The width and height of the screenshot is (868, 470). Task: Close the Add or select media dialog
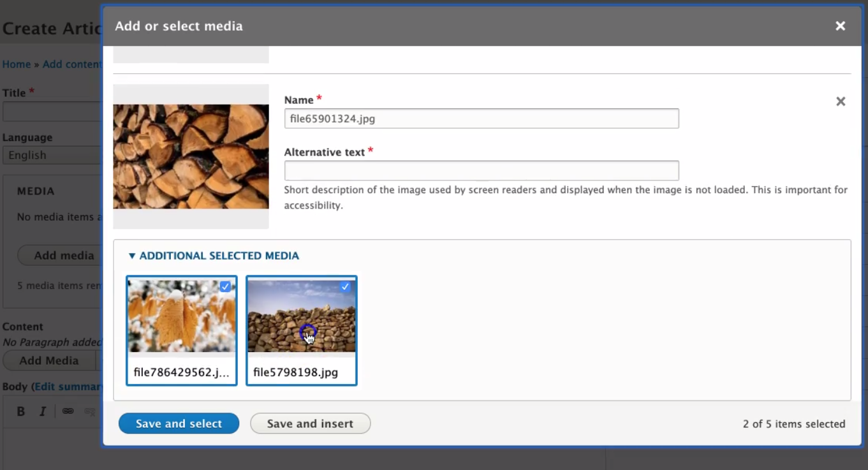[x=840, y=26]
